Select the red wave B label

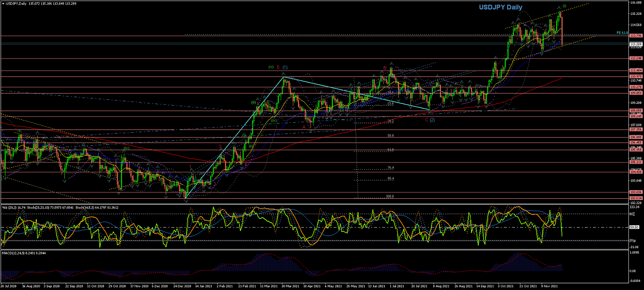385,68
